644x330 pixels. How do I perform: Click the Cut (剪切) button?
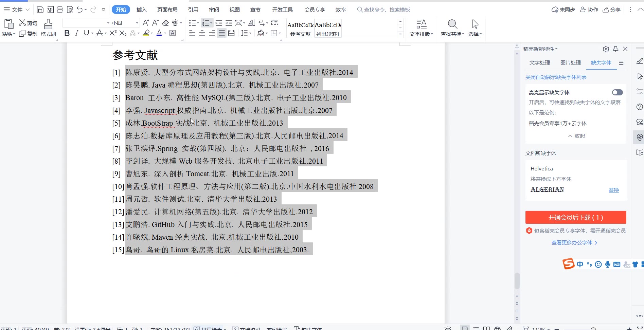pos(28,23)
